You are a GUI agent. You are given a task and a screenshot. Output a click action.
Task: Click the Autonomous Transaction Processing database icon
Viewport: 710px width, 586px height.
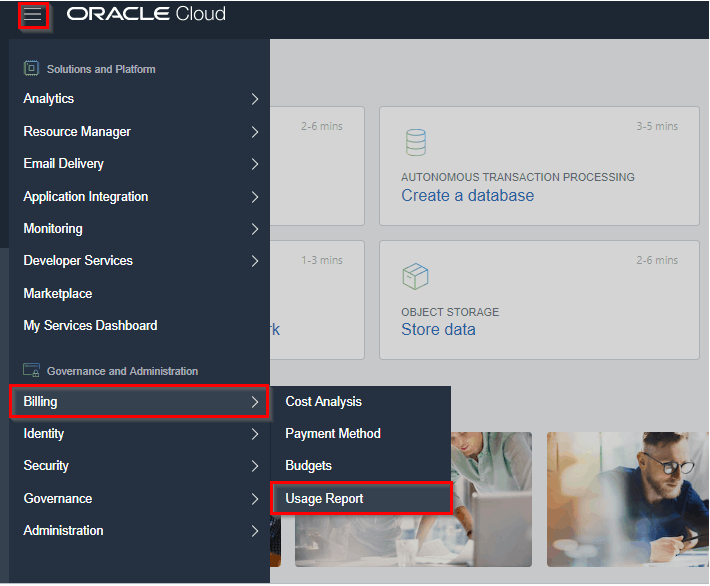coord(415,142)
